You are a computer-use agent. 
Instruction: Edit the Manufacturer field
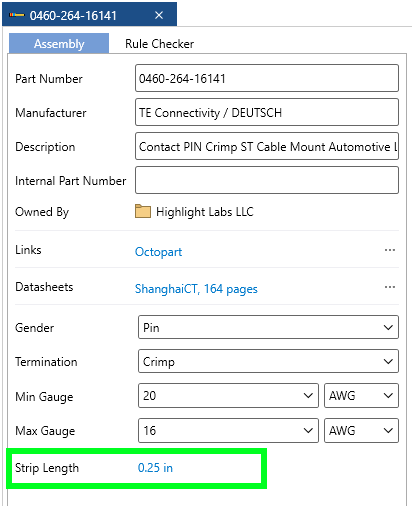[x=267, y=112]
